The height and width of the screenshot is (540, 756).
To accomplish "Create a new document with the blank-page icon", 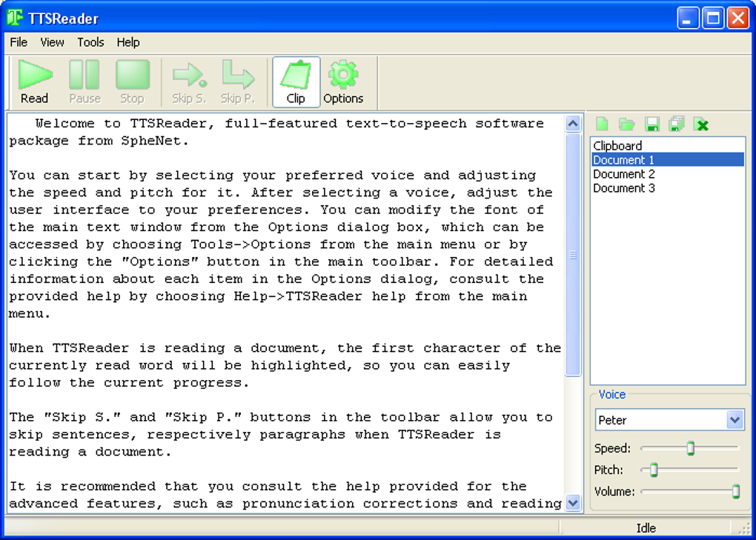I will click(x=602, y=124).
